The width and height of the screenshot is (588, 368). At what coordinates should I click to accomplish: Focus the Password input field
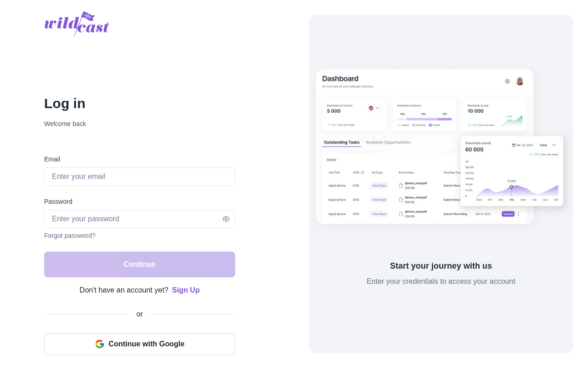(140, 219)
